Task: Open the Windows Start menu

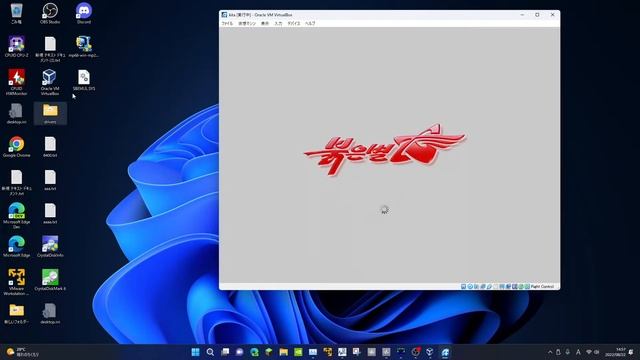Action: click(x=196, y=352)
